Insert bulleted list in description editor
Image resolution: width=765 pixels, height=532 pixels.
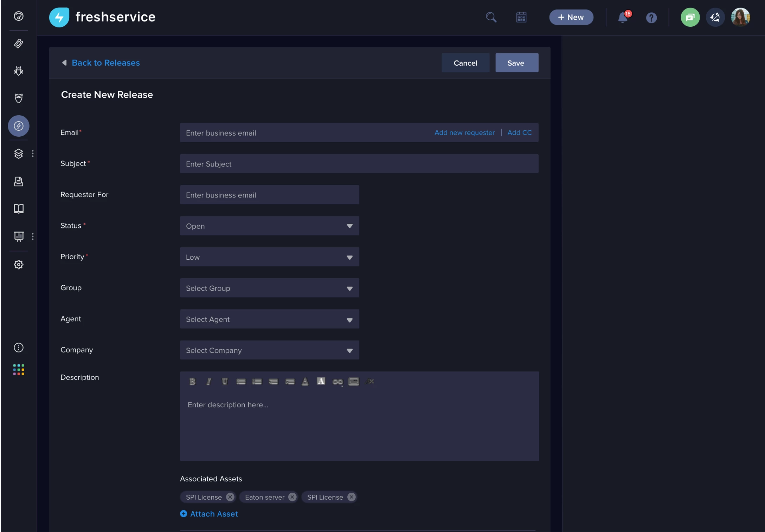click(241, 382)
